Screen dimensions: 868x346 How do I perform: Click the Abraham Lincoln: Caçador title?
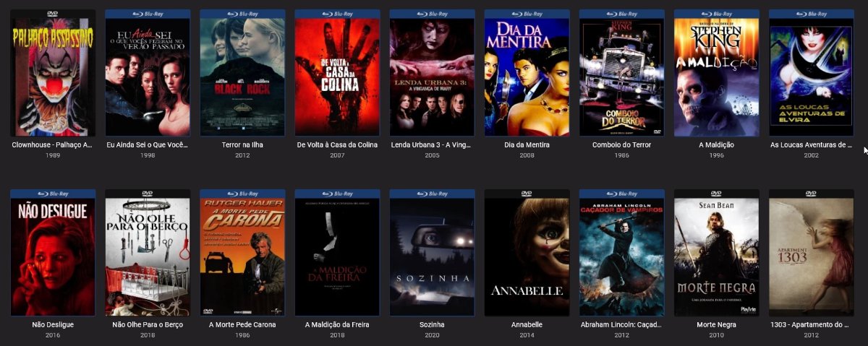point(621,325)
